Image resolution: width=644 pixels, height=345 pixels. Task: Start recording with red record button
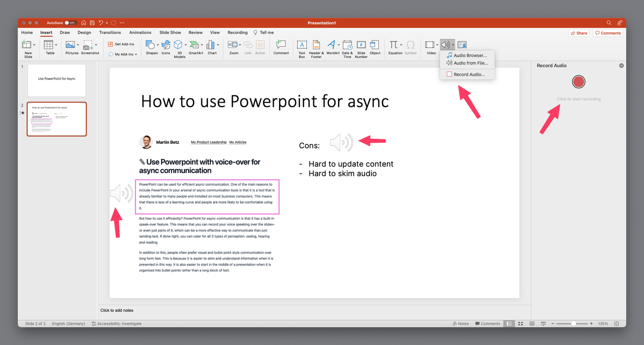pyautogui.click(x=579, y=82)
